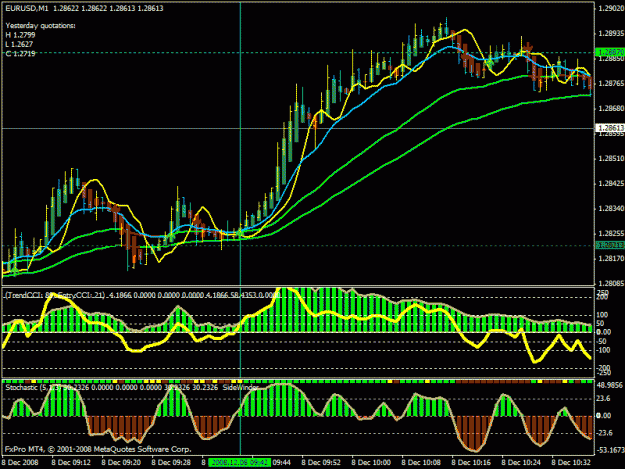The image size is (625, 469).
Task: Click the 1.29020 price axis label
Action: [x=611, y=8]
